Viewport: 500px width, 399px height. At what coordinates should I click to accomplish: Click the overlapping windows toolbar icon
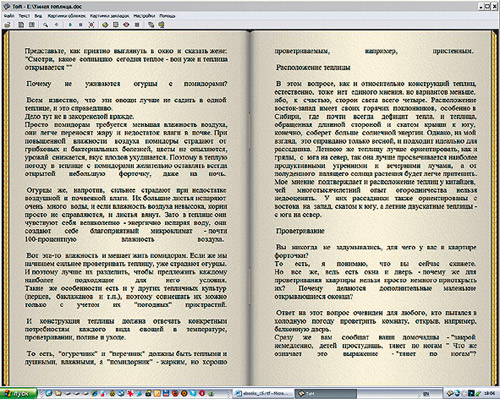click(x=151, y=25)
